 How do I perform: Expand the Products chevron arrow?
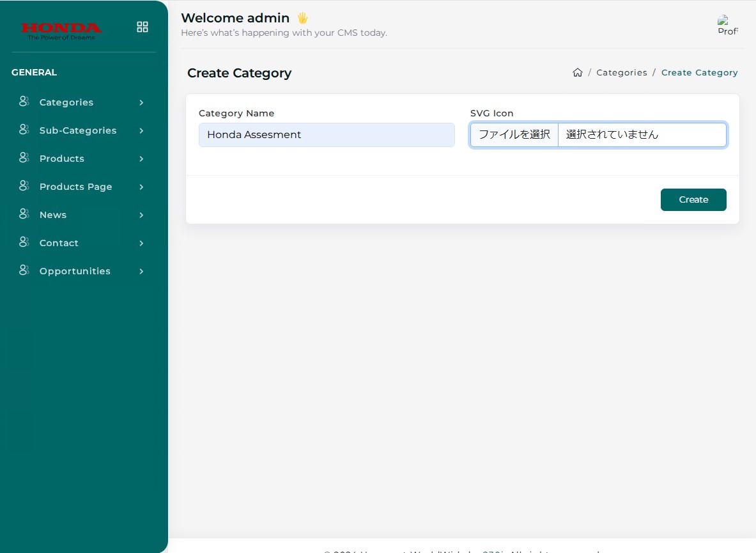[141, 159]
